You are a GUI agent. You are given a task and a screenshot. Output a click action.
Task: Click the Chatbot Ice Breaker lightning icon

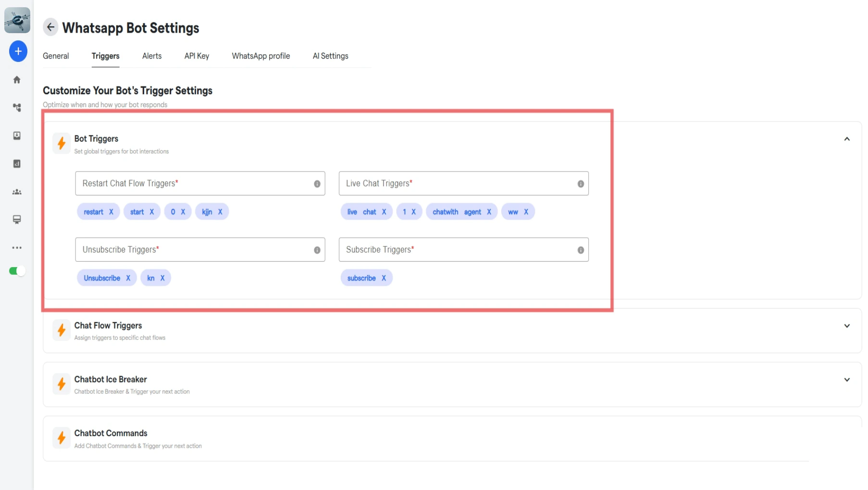point(62,384)
